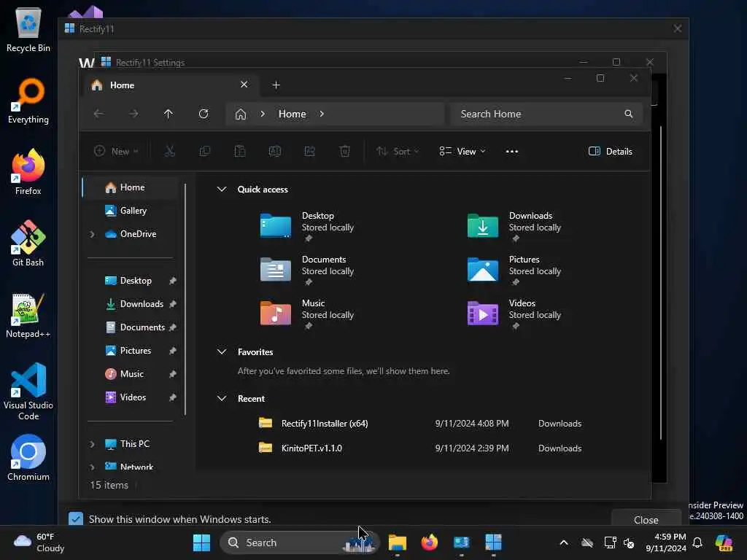
Task: Open Music in the navigation pane
Action: click(x=132, y=374)
